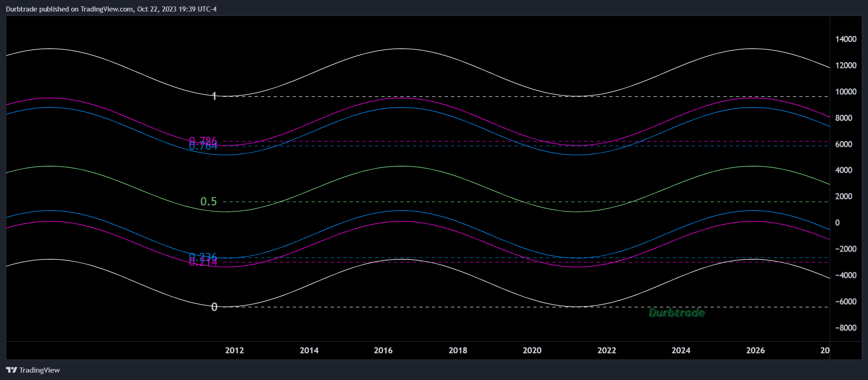This screenshot has width=868, height=380.
Task: Click the 2014 year label
Action: click(x=309, y=351)
